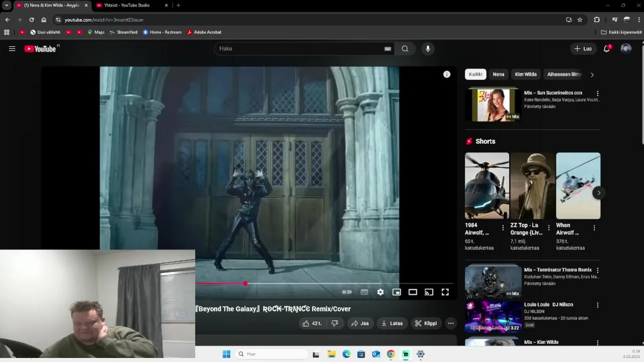The width and height of the screenshot is (644, 362).
Task: Open the notifications bell
Action: pyautogui.click(x=607, y=49)
